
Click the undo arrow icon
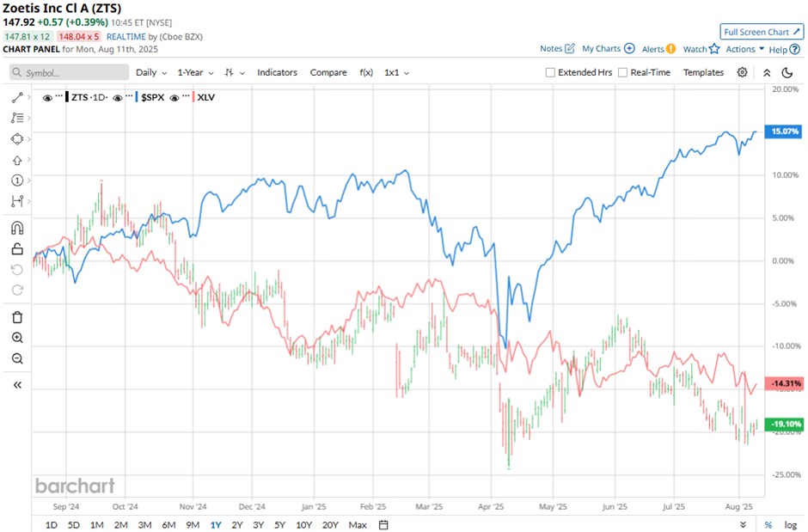pos(17,269)
